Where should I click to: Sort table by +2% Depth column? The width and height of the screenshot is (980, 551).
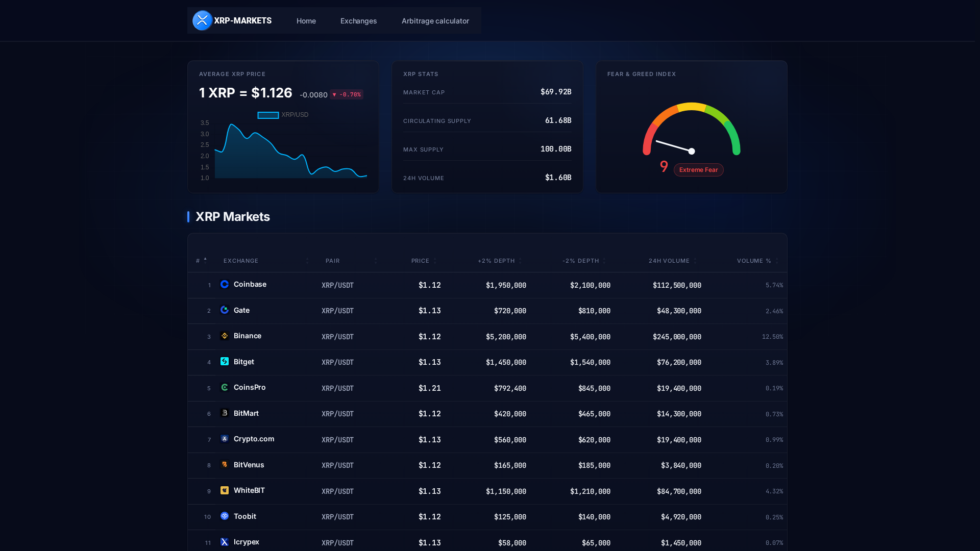pos(500,261)
